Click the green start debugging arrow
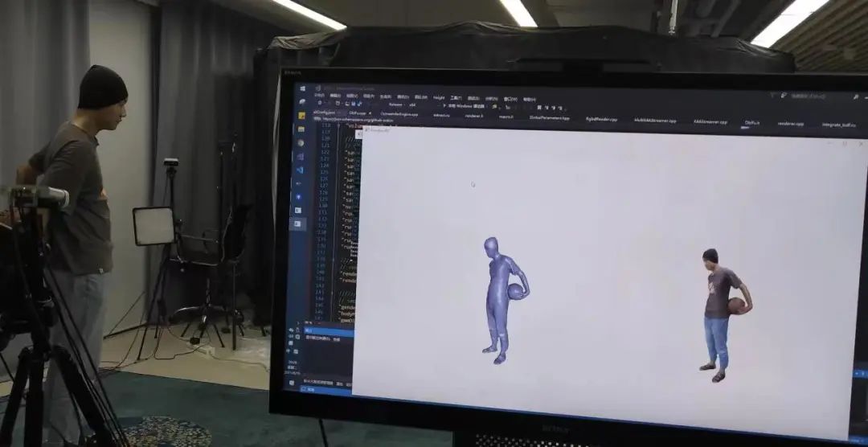The height and width of the screenshot is (447, 868). (444, 106)
